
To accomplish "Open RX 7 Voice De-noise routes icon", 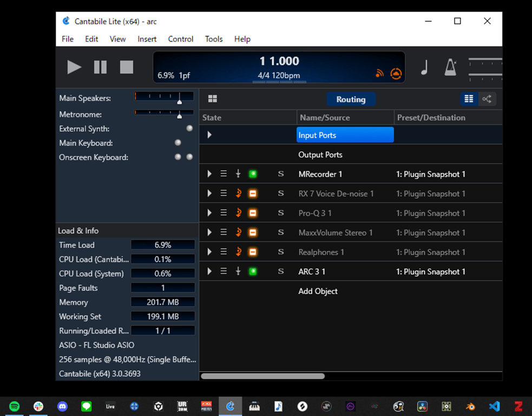I will point(224,193).
